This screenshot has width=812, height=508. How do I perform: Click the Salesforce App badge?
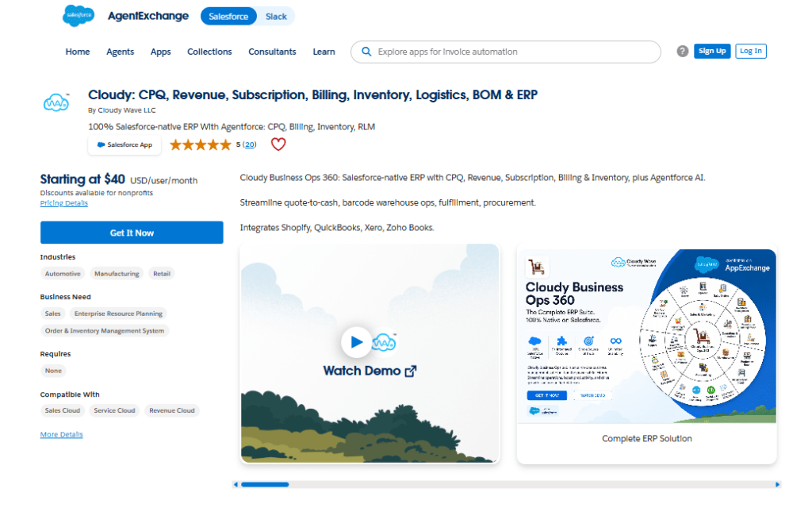124,144
